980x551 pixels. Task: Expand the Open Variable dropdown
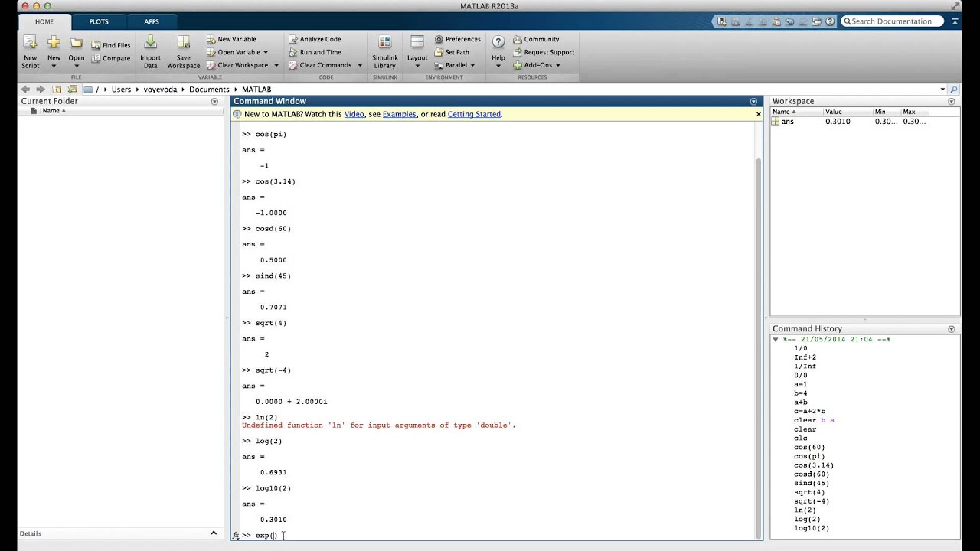pos(266,52)
